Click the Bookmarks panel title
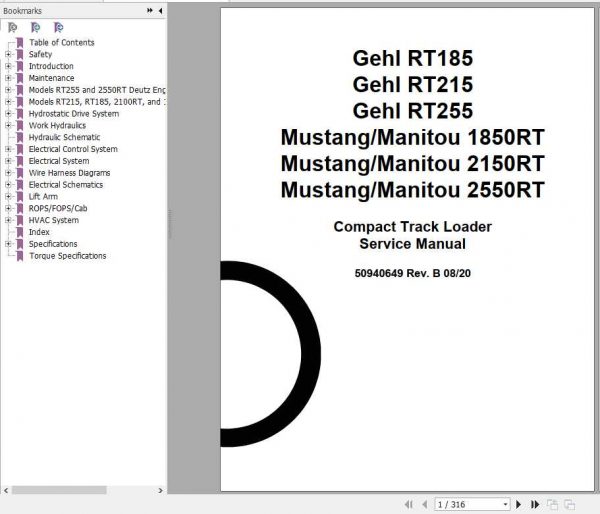600x514 pixels. (22, 11)
